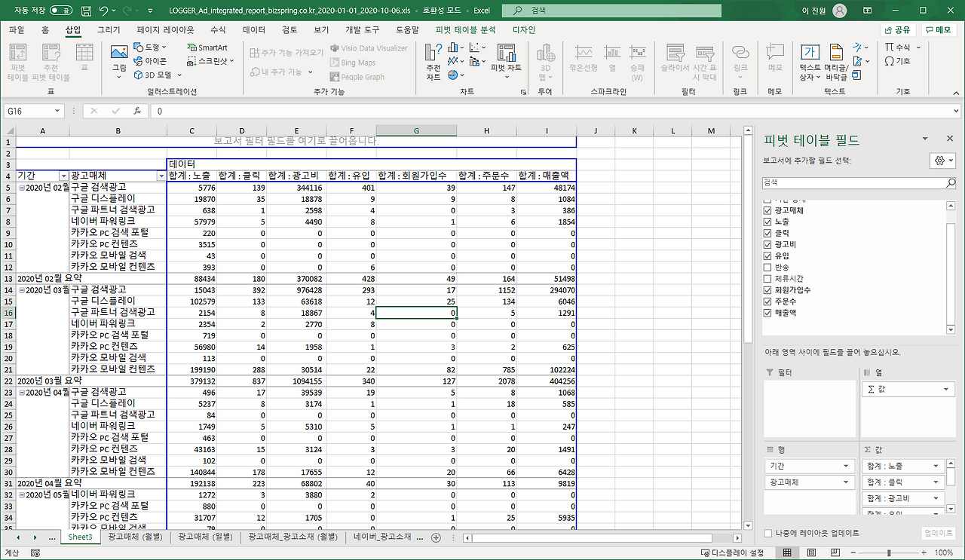Click the 공유 share button
965x560 pixels.
(898, 30)
